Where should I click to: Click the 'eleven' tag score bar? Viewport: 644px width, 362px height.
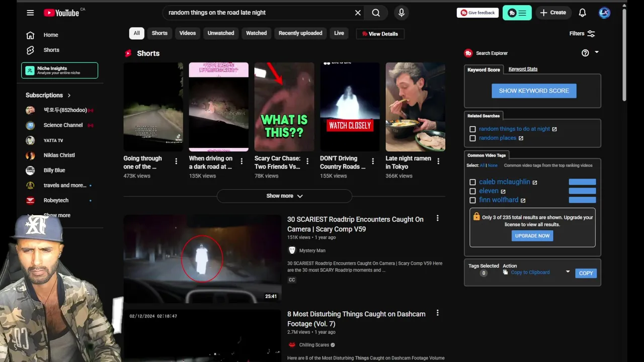[x=582, y=191]
